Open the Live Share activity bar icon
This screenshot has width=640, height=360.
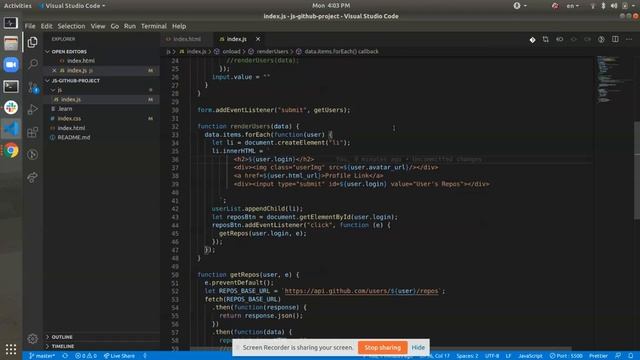click(x=33, y=177)
